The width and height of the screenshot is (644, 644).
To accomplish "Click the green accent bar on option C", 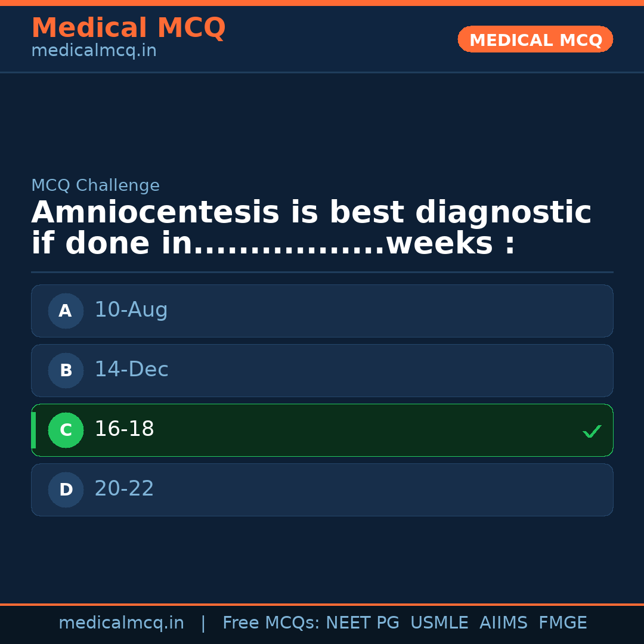I will pyautogui.click(x=33, y=430).
